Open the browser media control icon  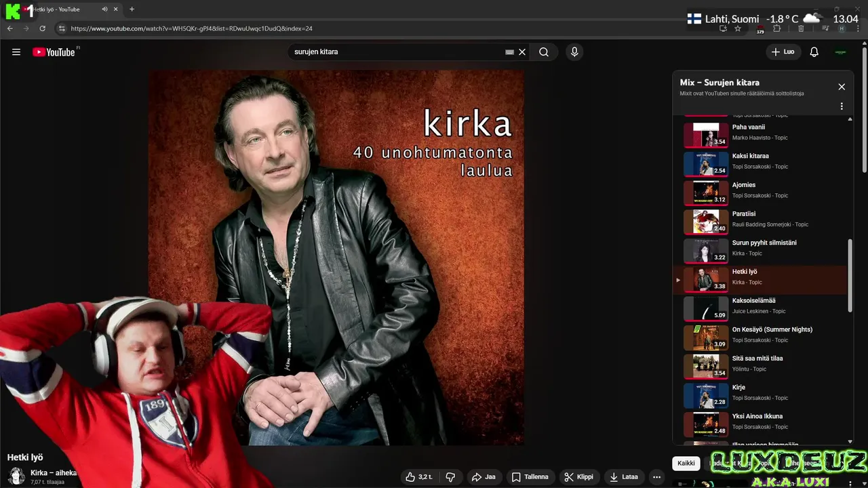[825, 28]
